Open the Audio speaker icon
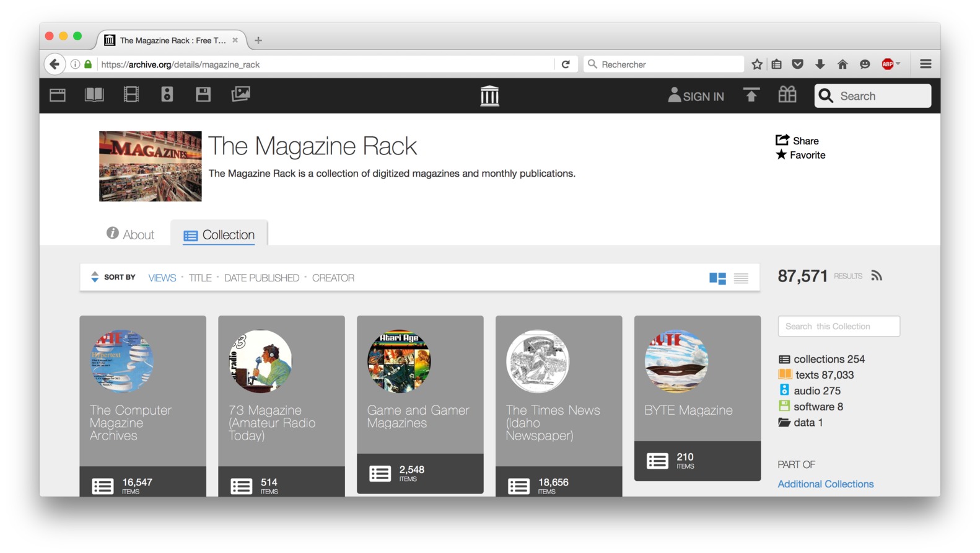The height and width of the screenshot is (553, 980). pos(167,95)
